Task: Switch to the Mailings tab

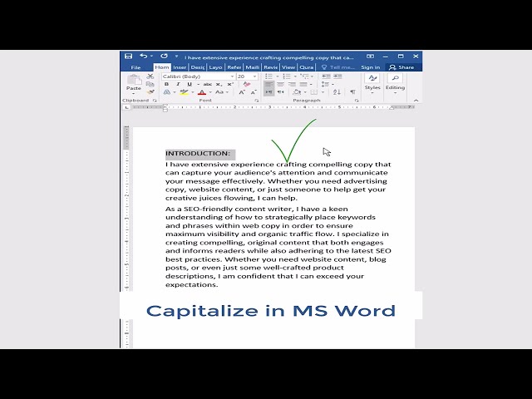Action: (x=253, y=67)
